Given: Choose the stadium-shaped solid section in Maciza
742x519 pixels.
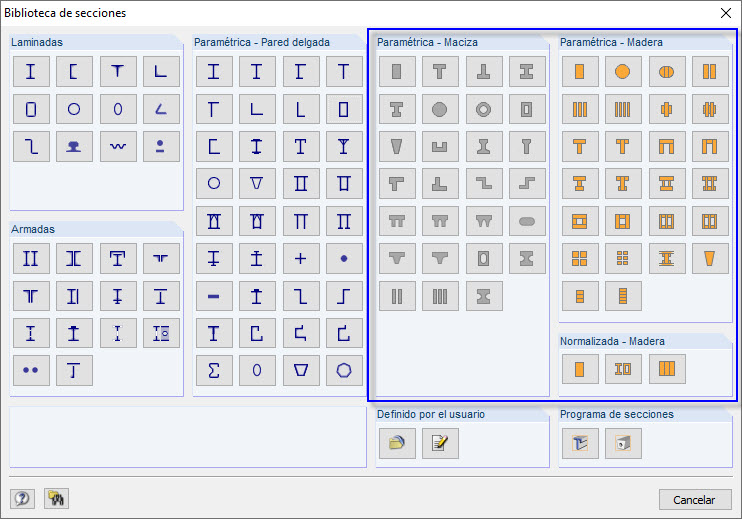Looking at the screenshot, I should click(527, 221).
